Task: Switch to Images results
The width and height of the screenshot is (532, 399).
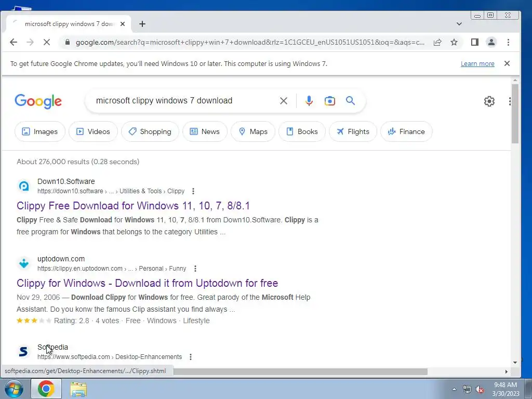Action: coord(40,131)
